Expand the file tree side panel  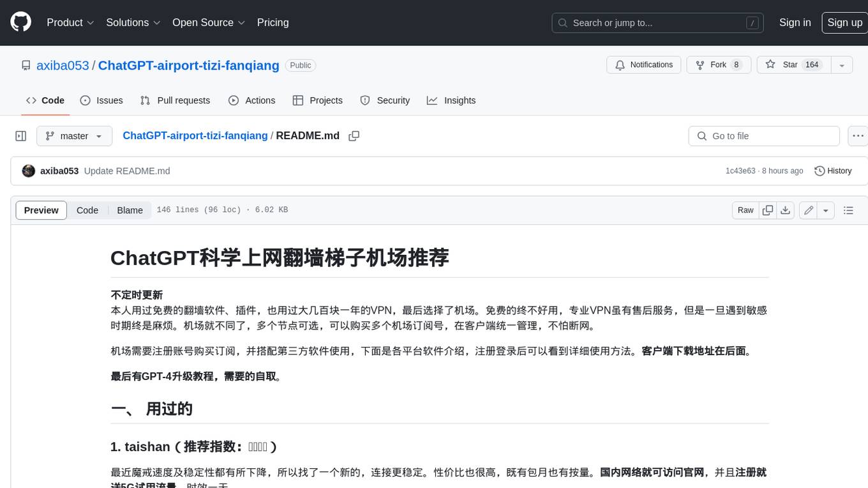tap(21, 136)
